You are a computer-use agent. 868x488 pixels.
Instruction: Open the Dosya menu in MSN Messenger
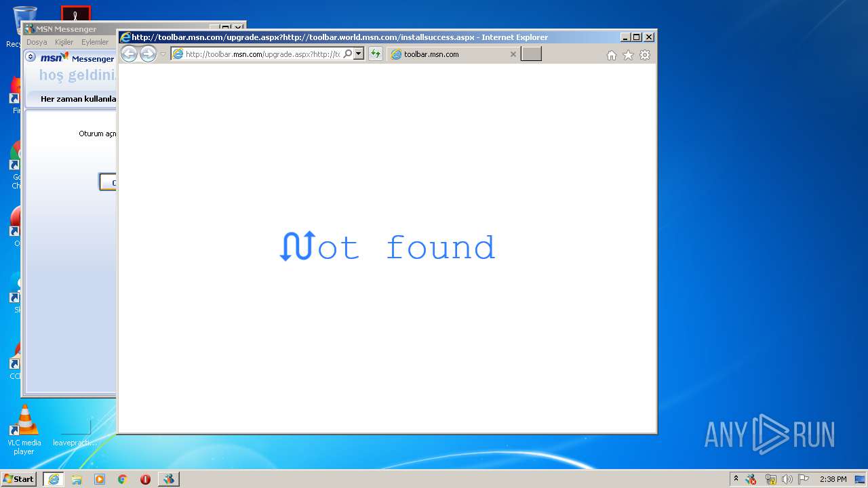[37, 42]
